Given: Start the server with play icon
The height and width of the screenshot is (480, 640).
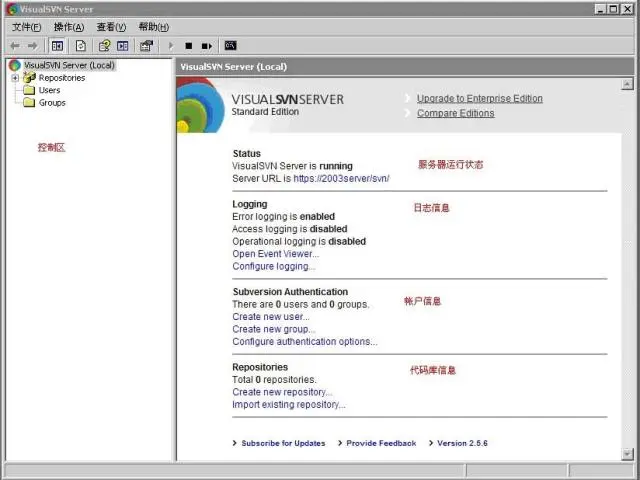Looking at the screenshot, I should pyautogui.click(x=171, y=46).
